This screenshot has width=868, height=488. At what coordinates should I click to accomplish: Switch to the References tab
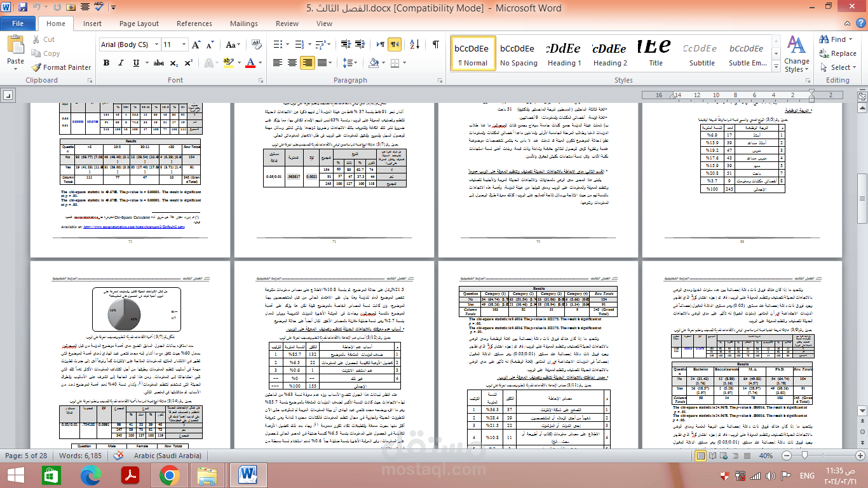pyautogui.click(x=194, y=24)
